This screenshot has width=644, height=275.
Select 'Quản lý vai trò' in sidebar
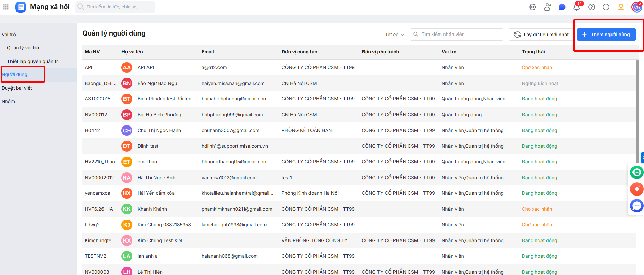pyautogui.click(x=23, y=48)
